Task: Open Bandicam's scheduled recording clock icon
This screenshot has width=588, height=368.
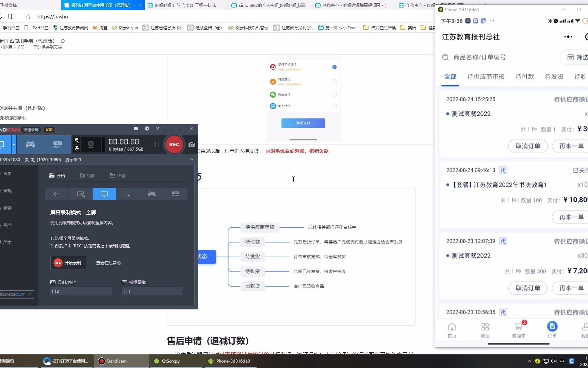Action: (x=147, y=128)
